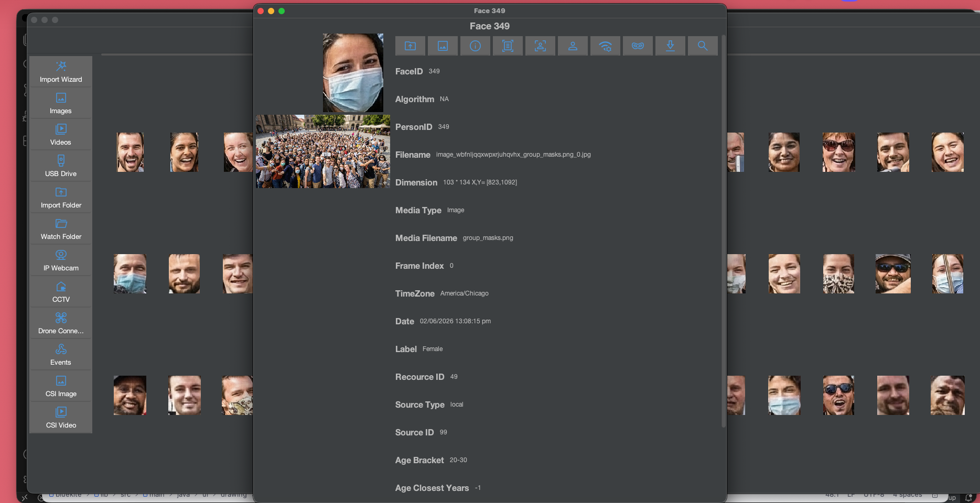The height and width of the screenshot is (503, 980).
Task: Open the info icon in Face toolbar
Action: click(x=475, y=46)
